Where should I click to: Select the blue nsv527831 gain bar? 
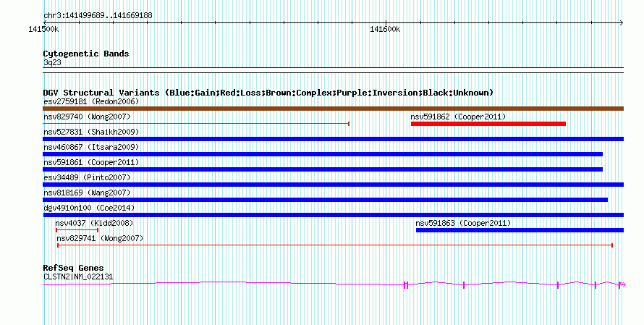tap(333, 139)
